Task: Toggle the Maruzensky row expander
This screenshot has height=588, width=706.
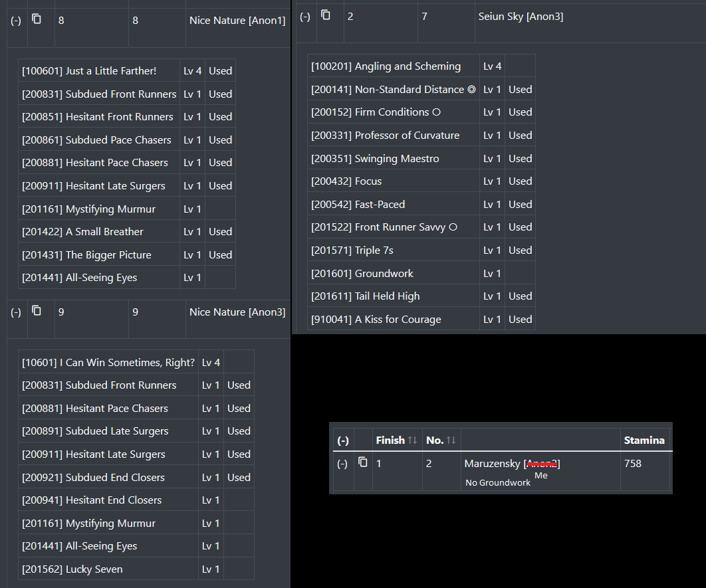Action: (x=342, y=464)
